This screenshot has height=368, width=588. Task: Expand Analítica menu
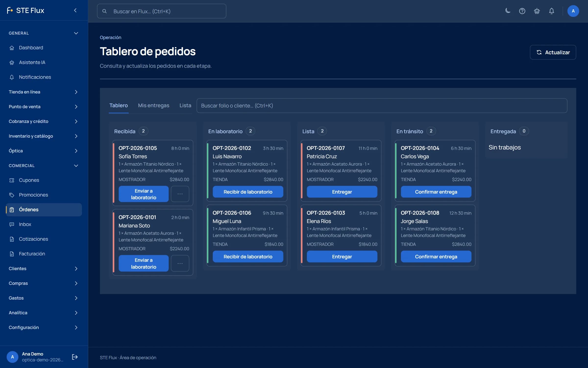point(44,313)
